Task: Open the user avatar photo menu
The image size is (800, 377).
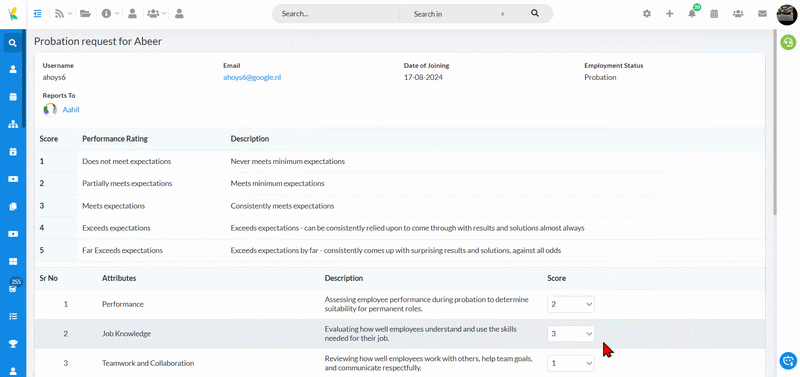Action: coord(787,14)
